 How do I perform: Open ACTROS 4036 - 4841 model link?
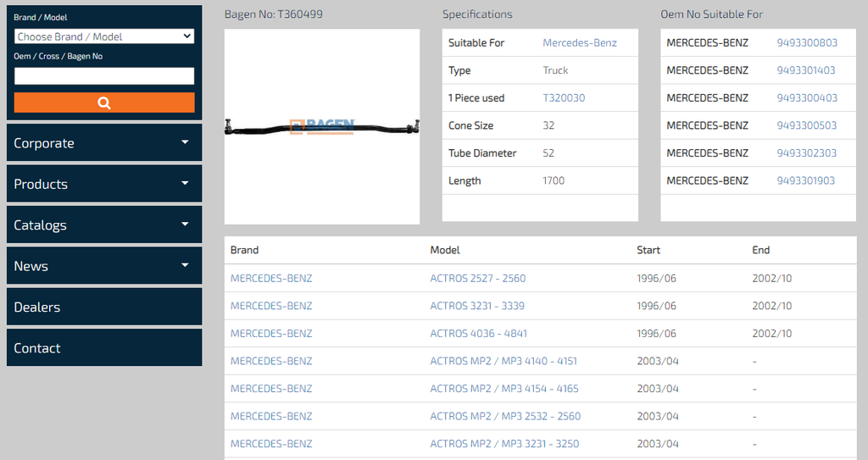tap(478, 334)
